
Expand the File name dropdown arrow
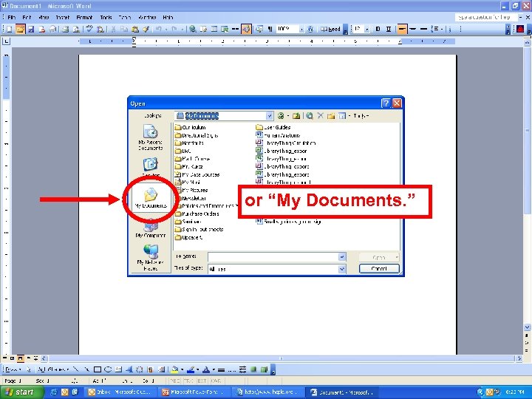pyautogui.click(x=342, y=257)
